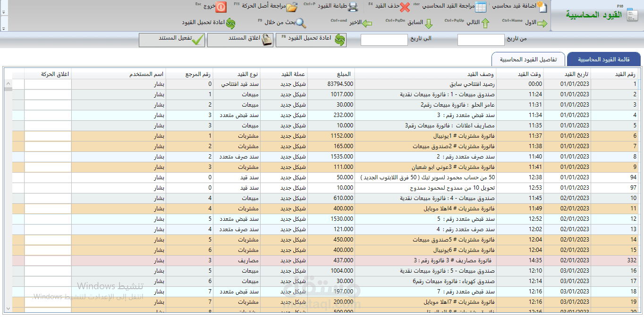Open the toolbar options dropdown at far left
The image size is (644, 317).
coord(4,28)
